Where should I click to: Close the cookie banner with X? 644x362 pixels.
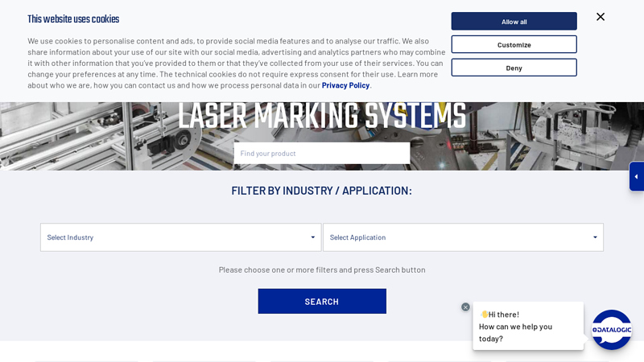click(x=601, y=17)
